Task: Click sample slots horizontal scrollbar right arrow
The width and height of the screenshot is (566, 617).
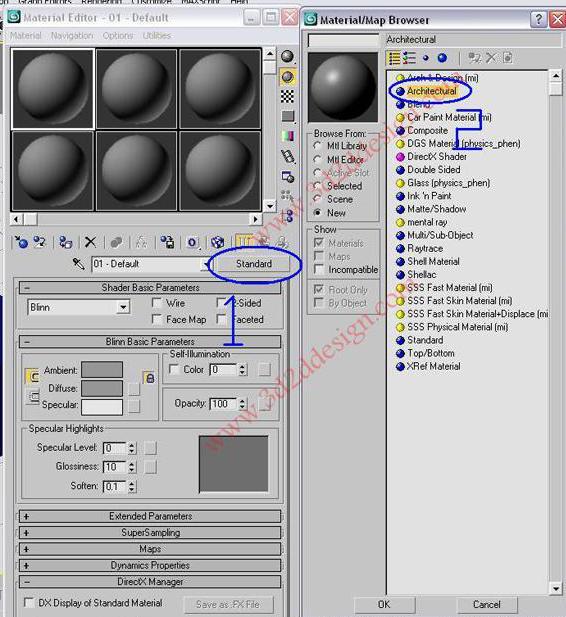Action: click(x=255, y=219)
